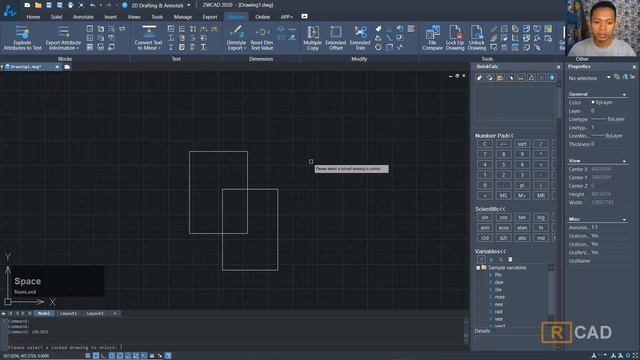
Task: Click the Undo arrow icon
Action: (x=93, y=5)
